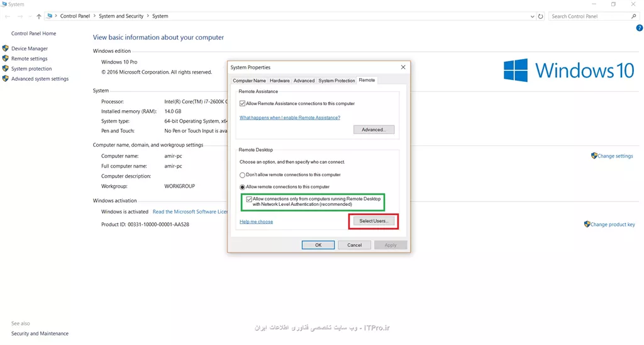Select the Remote tab
Image resolution: width=644 pixels, height=345 pixels.
[367, 80]
